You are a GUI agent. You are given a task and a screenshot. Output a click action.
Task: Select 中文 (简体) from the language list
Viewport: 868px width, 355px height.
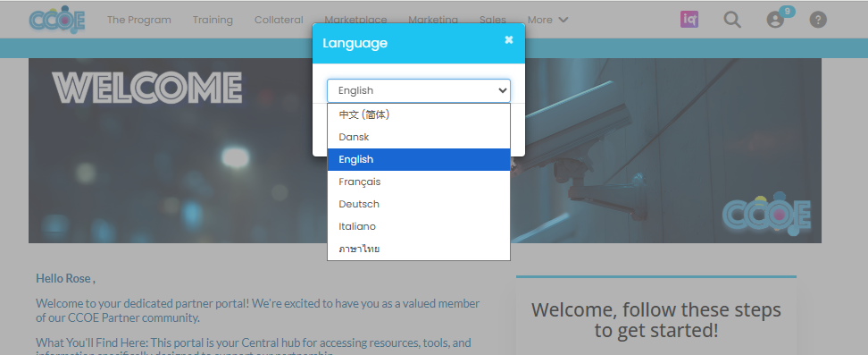click(419, 114)
